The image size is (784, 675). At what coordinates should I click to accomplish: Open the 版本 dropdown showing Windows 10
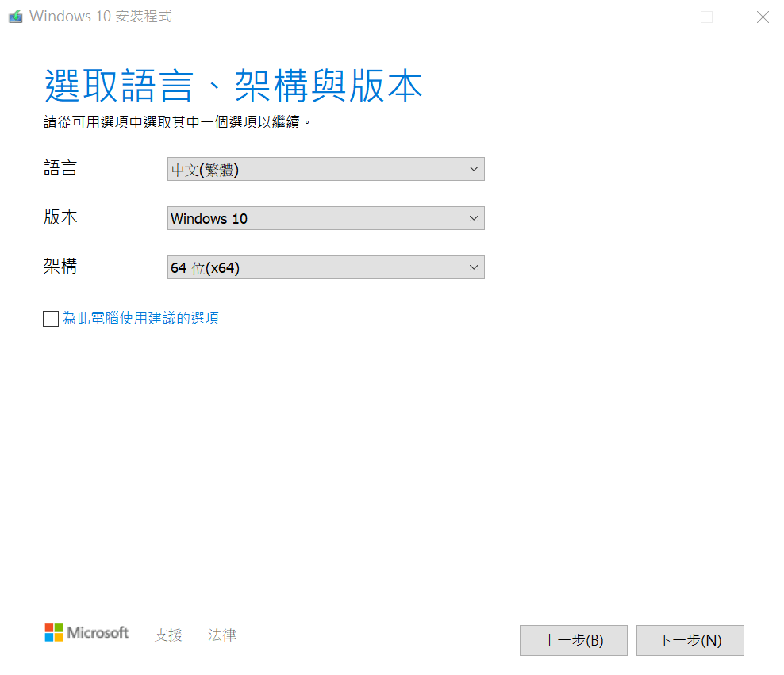click(325, 218)
